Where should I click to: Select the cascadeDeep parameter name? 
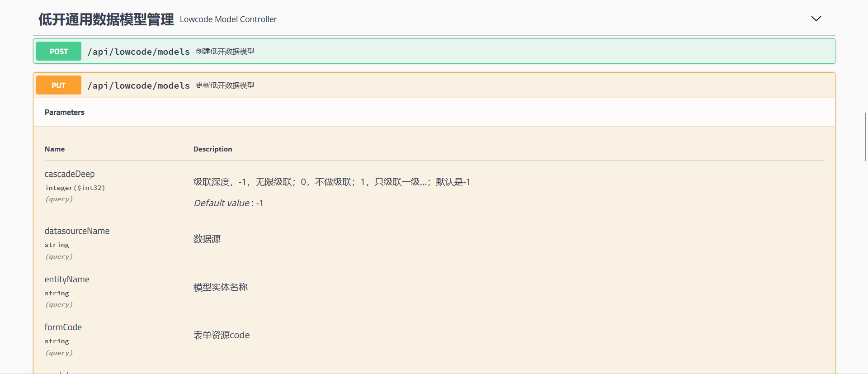[70, 174]
